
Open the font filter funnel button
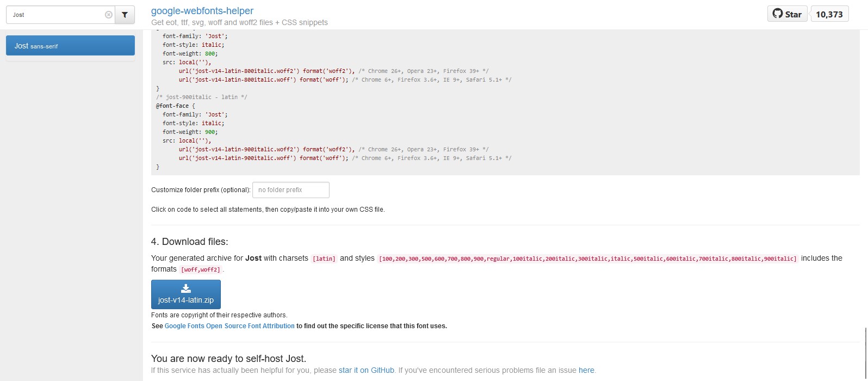pyautogui.click(x=125, y=15)
